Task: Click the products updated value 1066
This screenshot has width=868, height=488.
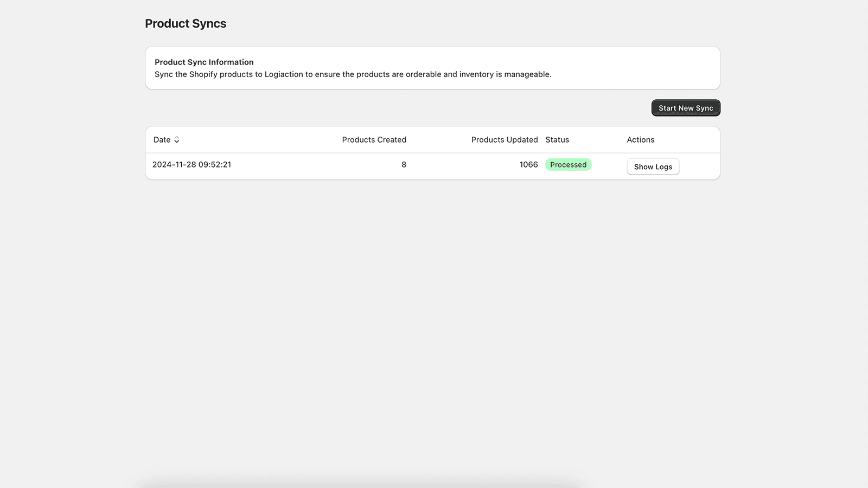Action: (x=528, y=165)
